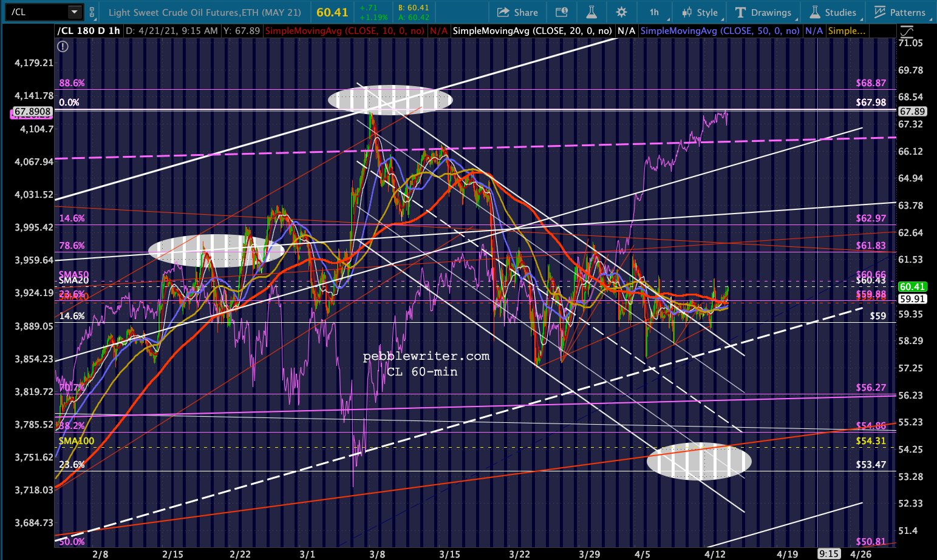
Task: Click the Y: 67.89 readout
Action: [242, 31]
